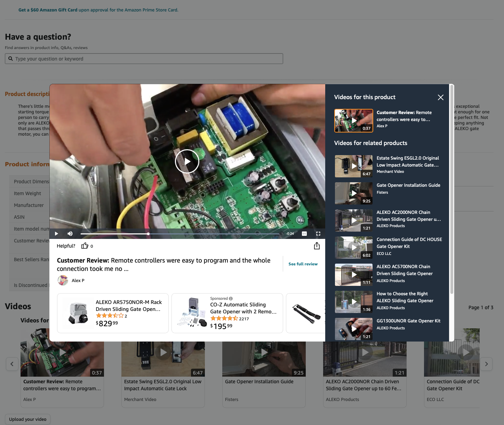Play the Estate Swing ESGL2.0 sidebar video
This screenshot has height=425, width=504.
[354, 166]
